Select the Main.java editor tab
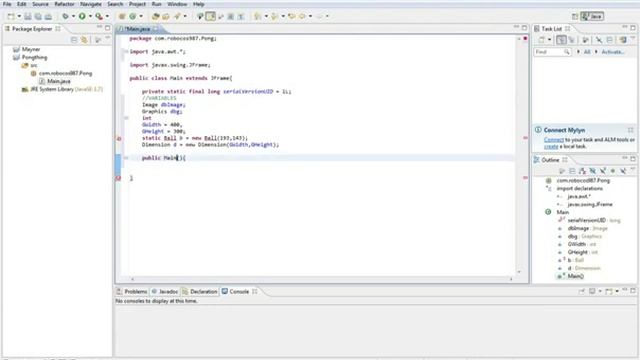Screen dimensions: 640x360 click(138, 29)
